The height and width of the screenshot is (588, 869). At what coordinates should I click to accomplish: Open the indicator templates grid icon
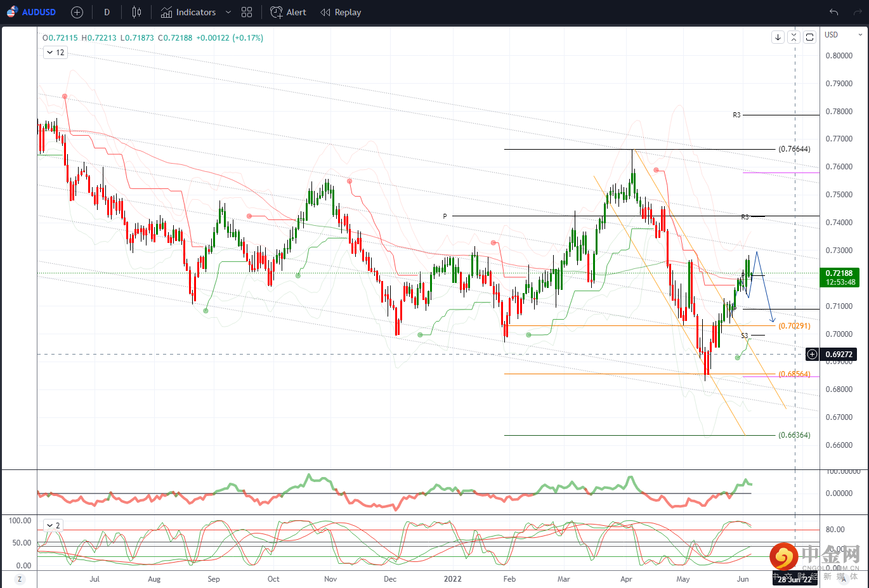(x=247, y=12)
